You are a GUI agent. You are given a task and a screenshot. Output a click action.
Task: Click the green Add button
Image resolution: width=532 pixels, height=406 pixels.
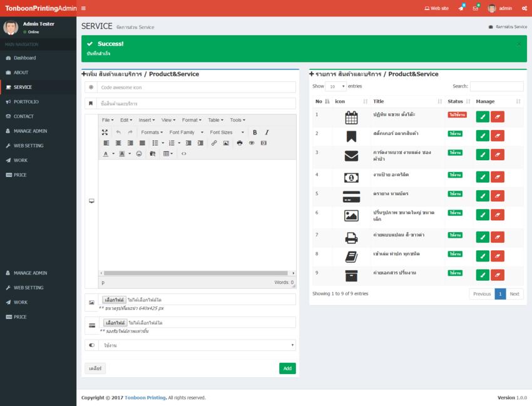287,368
